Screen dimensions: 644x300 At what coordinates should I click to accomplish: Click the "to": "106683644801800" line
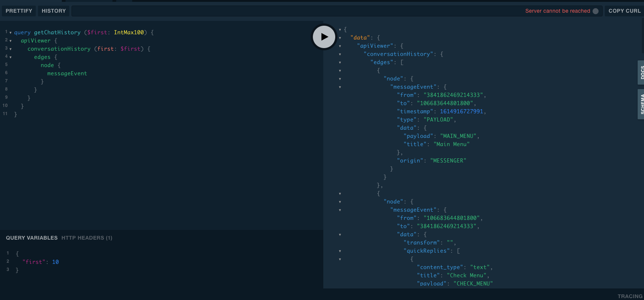coord(437,103)
